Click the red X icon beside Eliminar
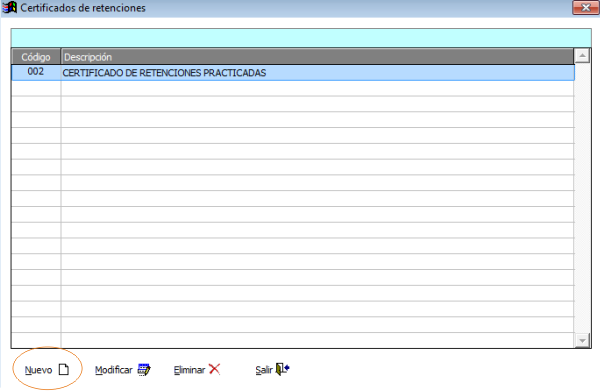 [x=214, y=369]
